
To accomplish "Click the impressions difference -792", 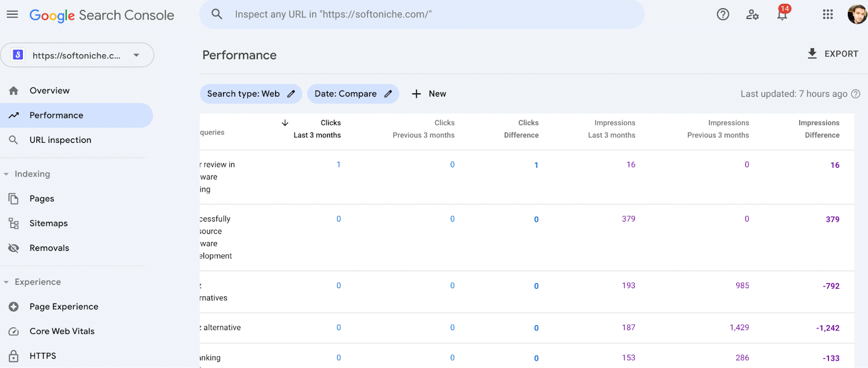I will tap(831, 286).
